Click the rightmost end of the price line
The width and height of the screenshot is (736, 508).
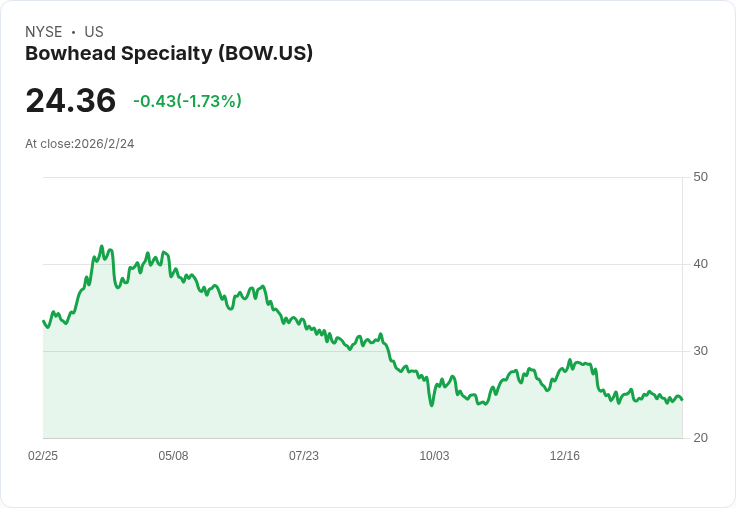pos(682,400)
